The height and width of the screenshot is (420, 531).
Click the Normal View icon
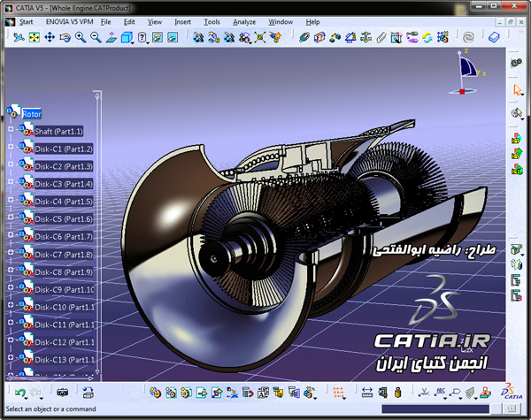pos(112,37)
